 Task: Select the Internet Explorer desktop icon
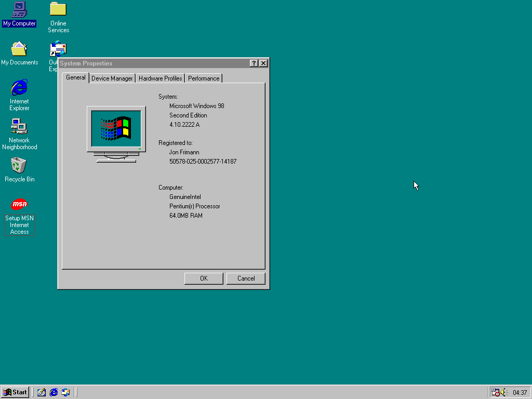pyautogui.click(x=19, y=88)
